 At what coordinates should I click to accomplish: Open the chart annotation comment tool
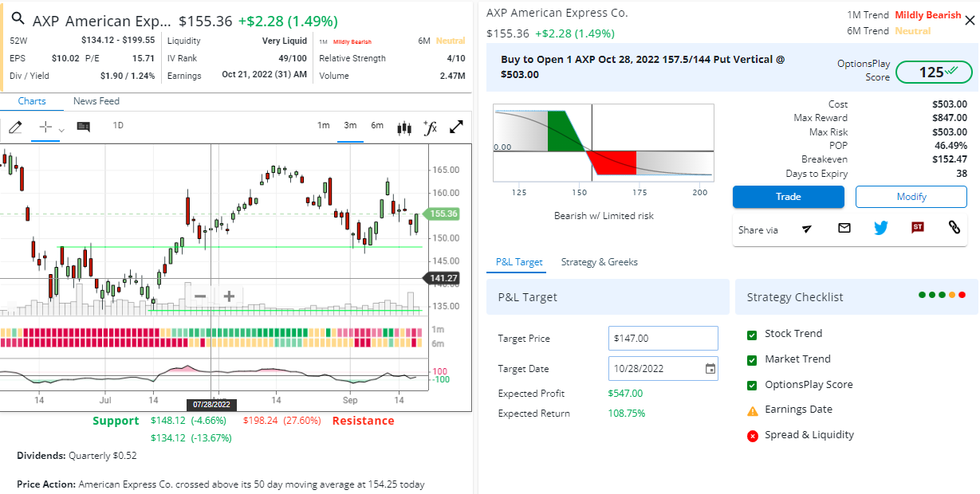(83, 126)
